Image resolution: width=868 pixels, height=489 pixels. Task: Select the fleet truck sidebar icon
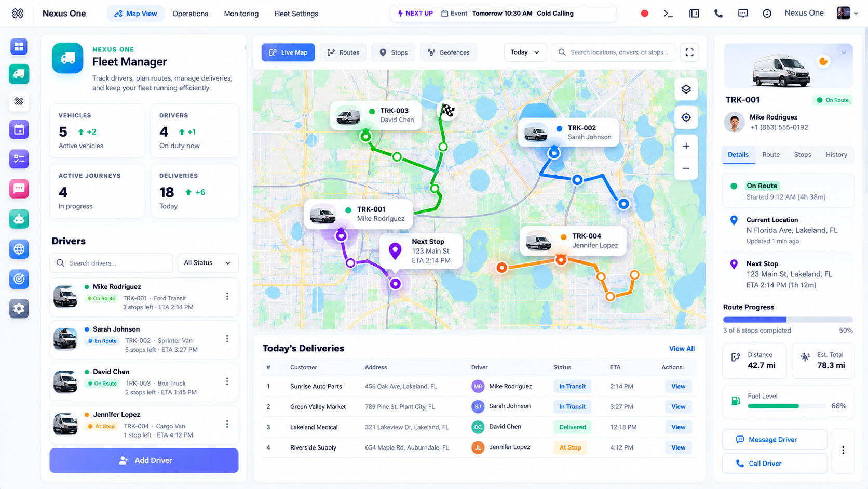(19, 74)
